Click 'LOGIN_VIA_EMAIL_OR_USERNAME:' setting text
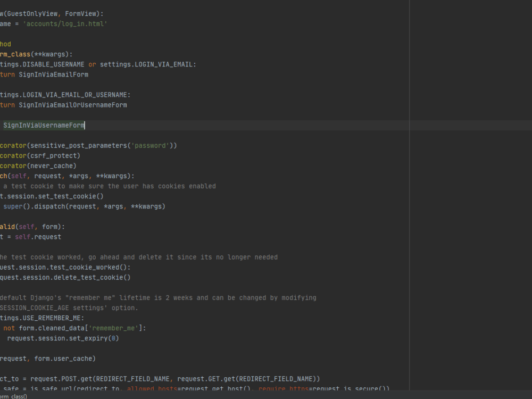Image resolution: width=532 pixels, height=399 pixels. point(77,95)
